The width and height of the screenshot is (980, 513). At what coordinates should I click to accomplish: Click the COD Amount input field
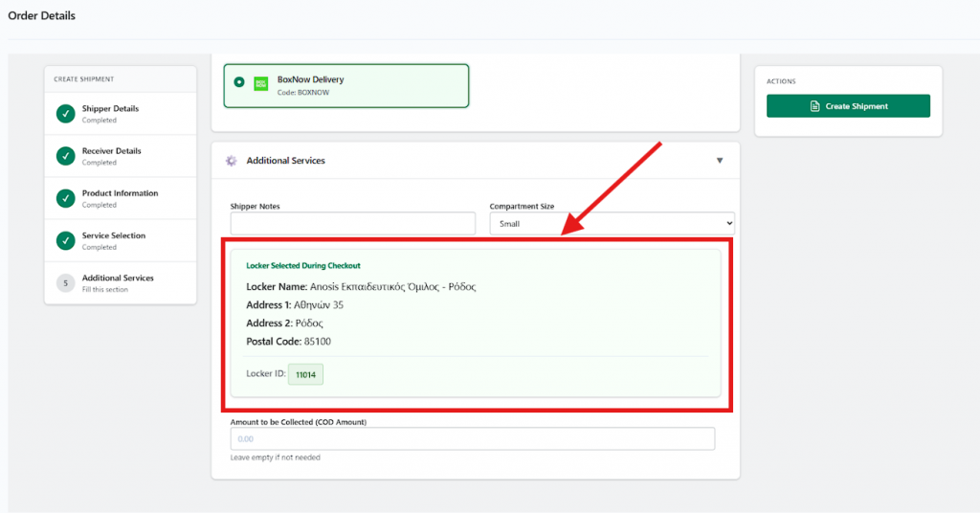coord(472,438)
